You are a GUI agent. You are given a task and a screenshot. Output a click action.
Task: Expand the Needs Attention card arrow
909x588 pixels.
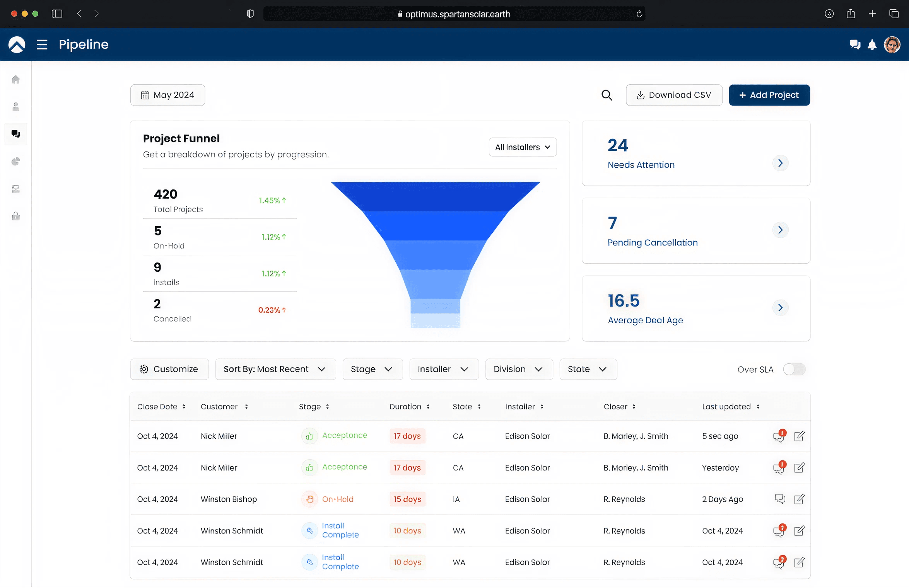(x=780, y=163)
